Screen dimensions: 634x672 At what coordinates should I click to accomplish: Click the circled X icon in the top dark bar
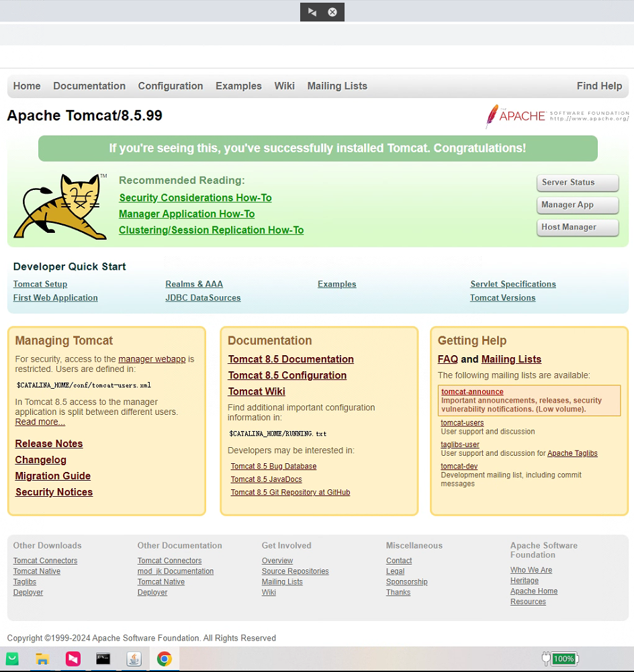click(332, 12)
